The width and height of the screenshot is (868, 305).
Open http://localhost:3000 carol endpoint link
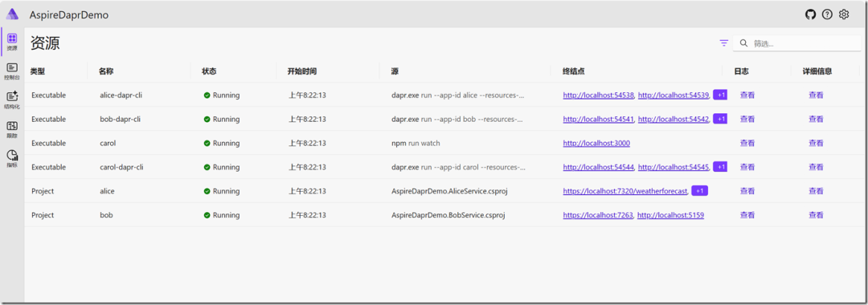coord(596,143)
